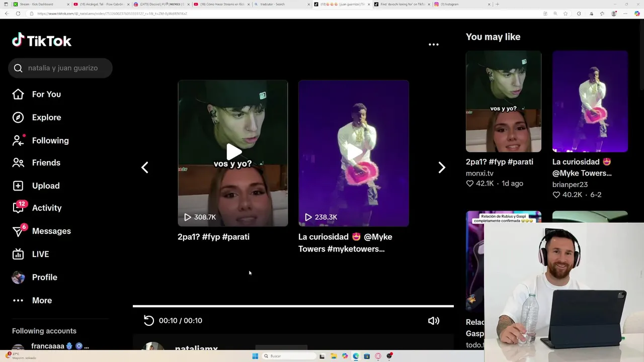The image size is (644, 362).
Task: Open File Explorer from the taskbar
Action: coord(334,356)
